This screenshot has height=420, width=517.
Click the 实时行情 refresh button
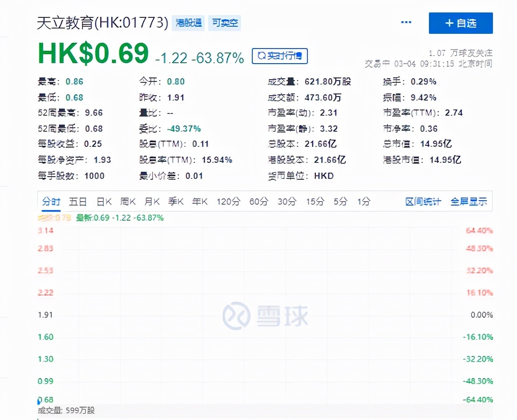(x=279, y=56)
